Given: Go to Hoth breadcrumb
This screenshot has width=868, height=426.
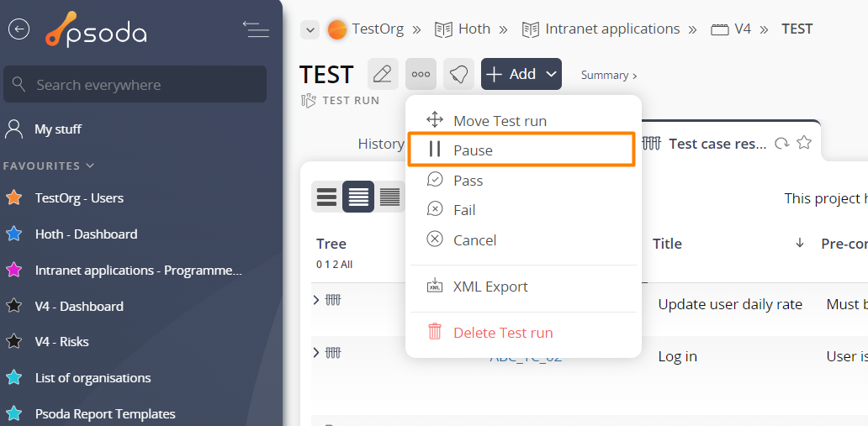Looking at the screenshot, I should 474,29.
